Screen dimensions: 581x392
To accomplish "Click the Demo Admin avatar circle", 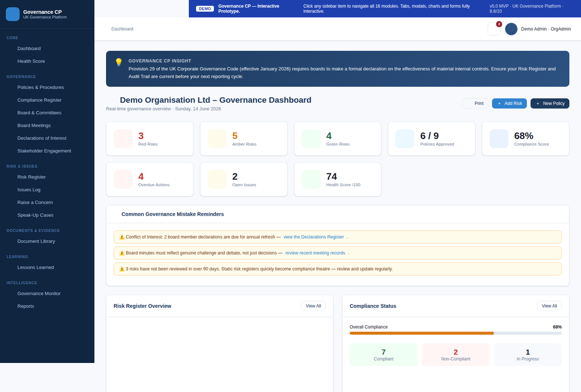I will click(511, 29).
